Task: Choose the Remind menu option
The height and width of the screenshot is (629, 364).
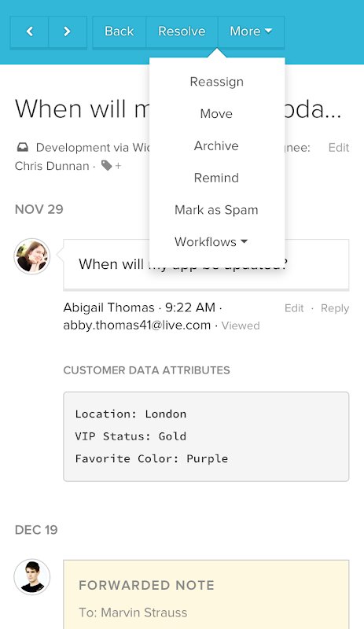Action: [x=216, y=178]
